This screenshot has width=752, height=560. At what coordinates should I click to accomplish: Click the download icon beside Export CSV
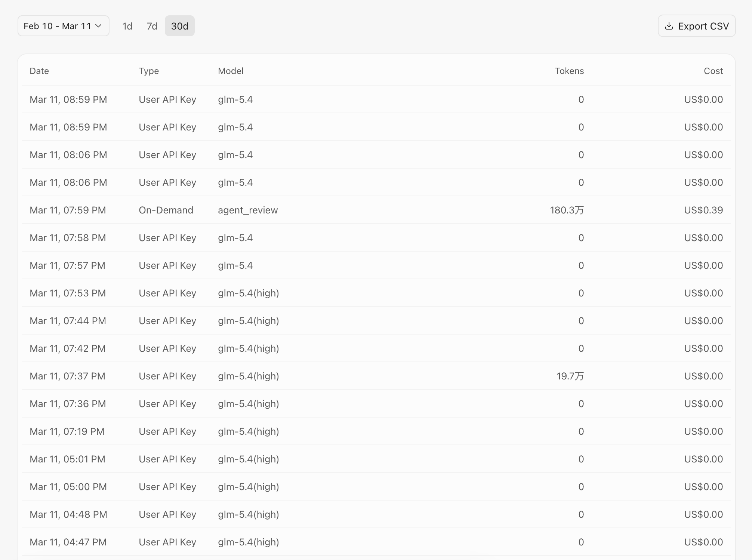(669, 26)
